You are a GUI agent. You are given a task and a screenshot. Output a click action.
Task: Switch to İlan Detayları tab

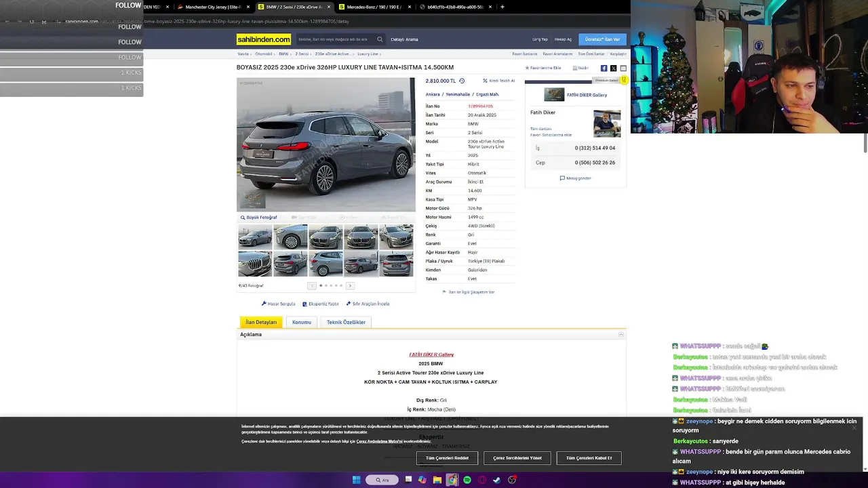261,322
